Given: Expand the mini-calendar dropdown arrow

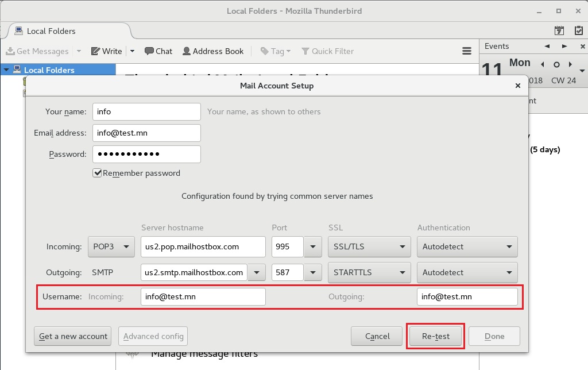Looking at the screenshot, I should coord(582,71).
